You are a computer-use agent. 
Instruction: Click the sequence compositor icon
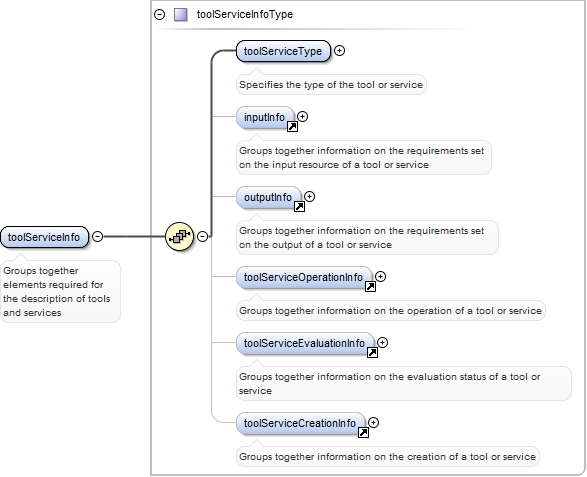(179, 236)
